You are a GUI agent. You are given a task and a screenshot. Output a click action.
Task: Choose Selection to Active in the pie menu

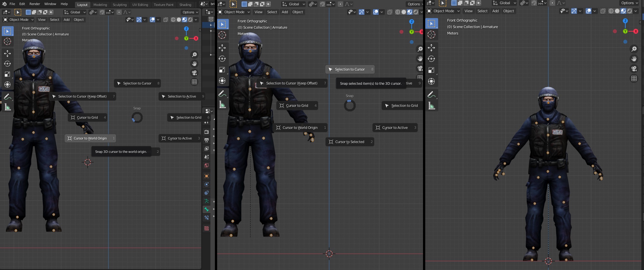coord(182,96)
